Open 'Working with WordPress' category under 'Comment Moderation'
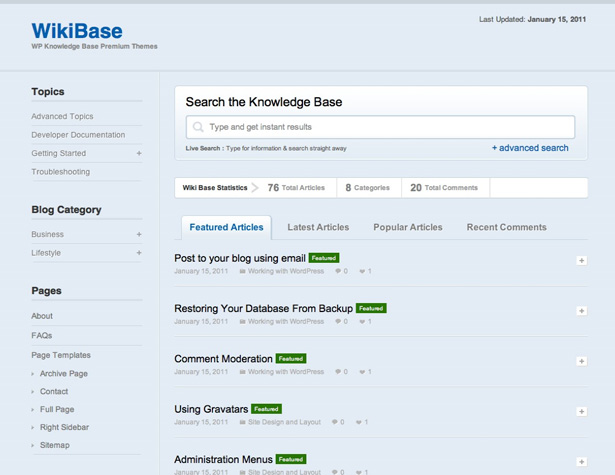Screen dimensions: 615x475 (286, 371)
